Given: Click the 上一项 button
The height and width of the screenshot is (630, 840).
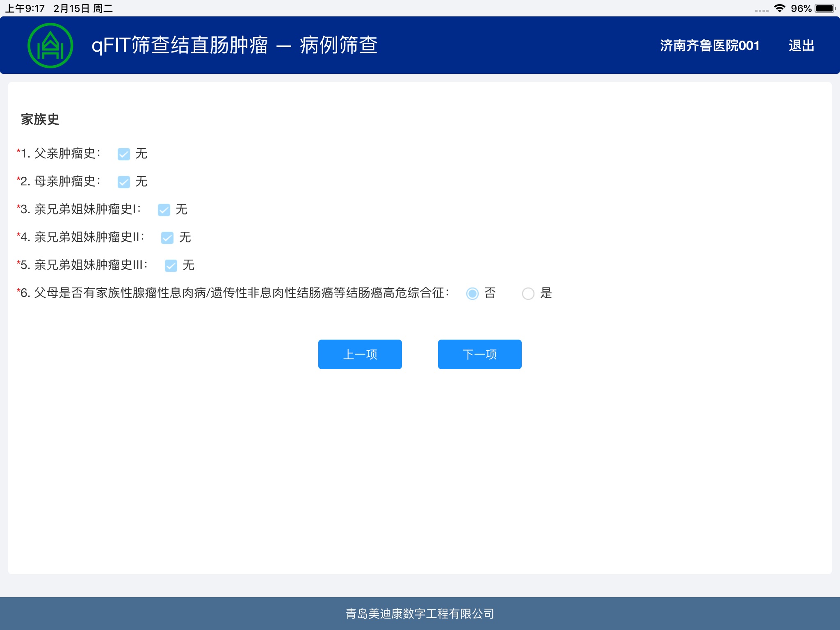Looking at the screenshot, I should coord(360,354).
